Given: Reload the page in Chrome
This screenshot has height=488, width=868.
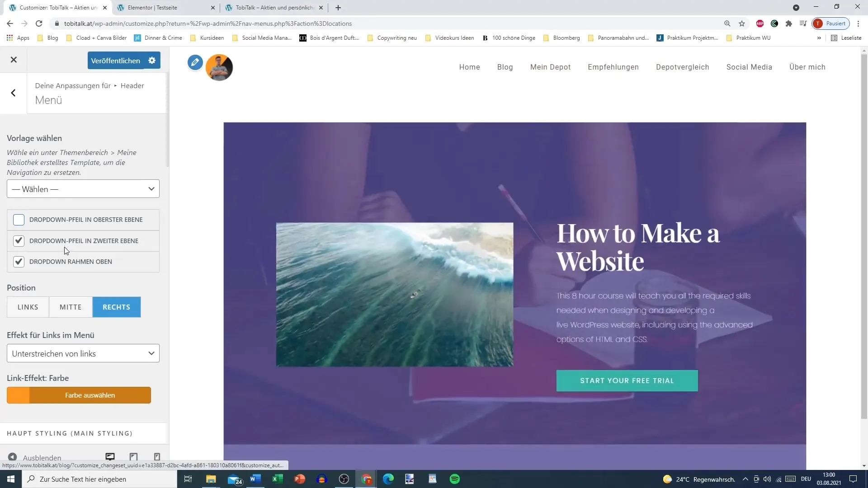Looking at the screenshot, I should click(39, 23).
